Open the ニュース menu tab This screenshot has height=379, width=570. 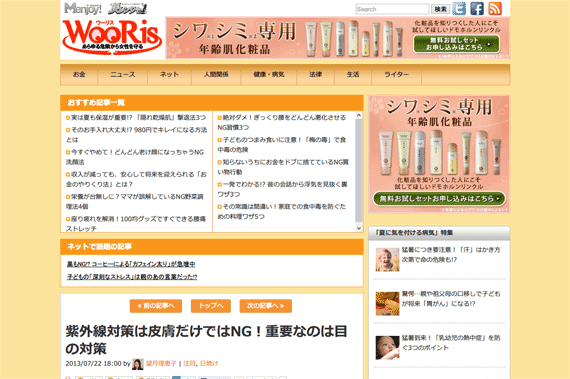coord(123,74)
